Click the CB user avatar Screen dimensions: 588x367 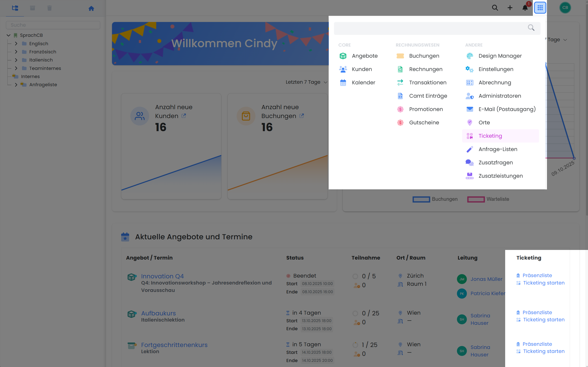(x=565, y=8)
